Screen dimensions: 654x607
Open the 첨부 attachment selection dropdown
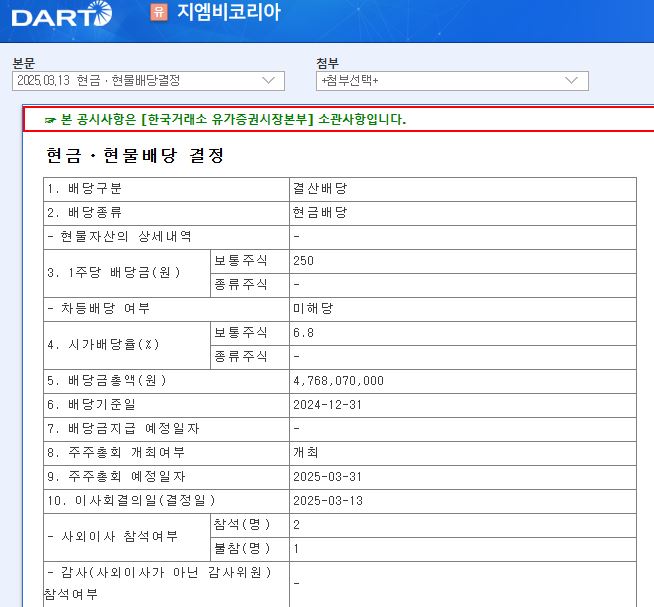tap(452, 81)
